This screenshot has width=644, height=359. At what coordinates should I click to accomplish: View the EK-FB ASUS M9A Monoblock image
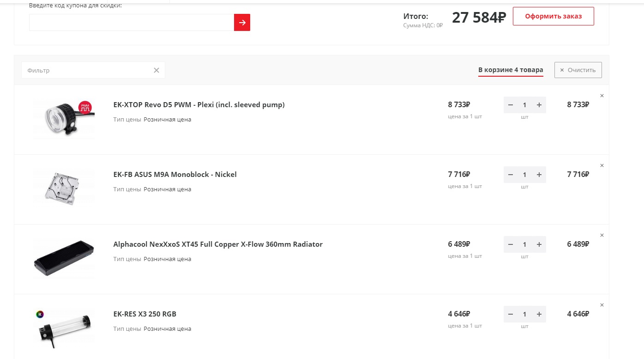point(64,187)
